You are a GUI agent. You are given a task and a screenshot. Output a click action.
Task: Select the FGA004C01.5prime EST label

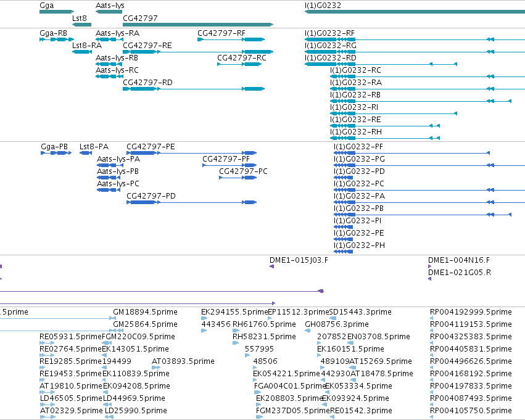[x=290, y=386]
